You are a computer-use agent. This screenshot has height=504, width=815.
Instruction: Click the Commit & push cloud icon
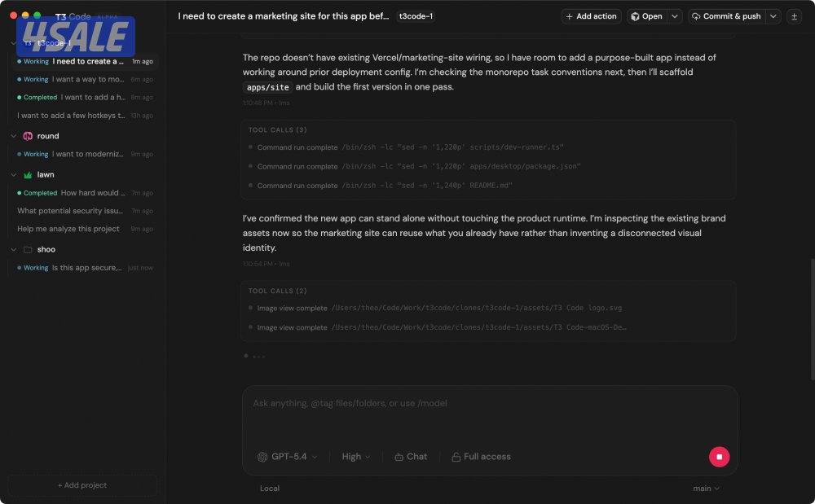pos(696,16)
